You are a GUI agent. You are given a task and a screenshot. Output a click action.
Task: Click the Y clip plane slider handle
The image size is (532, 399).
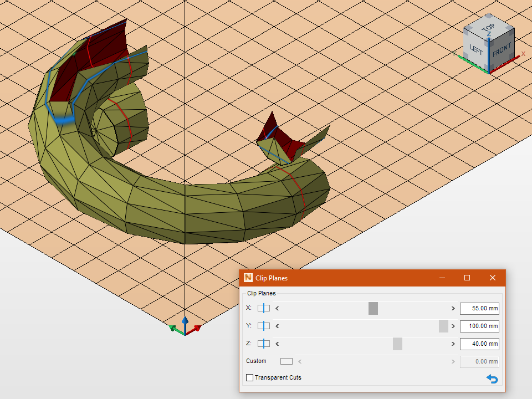point(443,326)
